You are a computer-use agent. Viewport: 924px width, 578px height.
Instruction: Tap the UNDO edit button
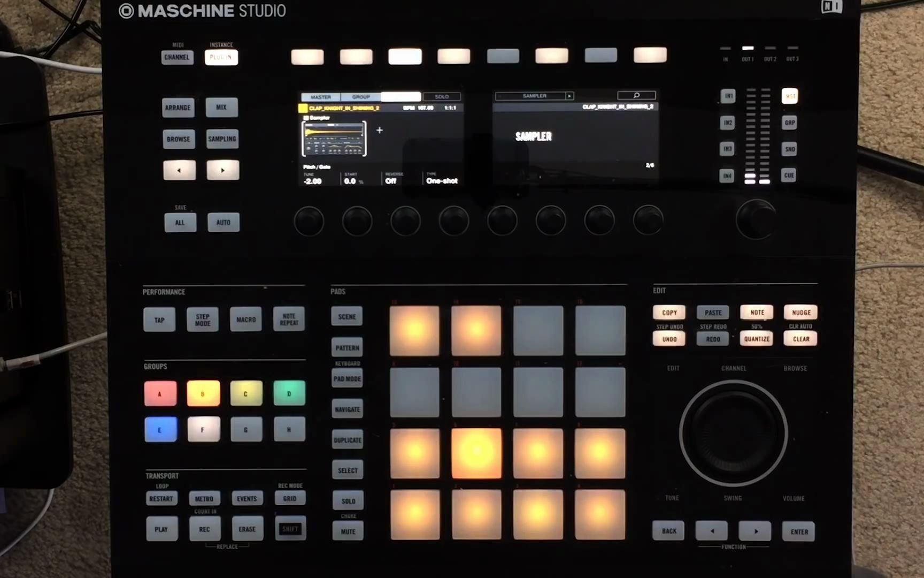[x=669, y=339]
